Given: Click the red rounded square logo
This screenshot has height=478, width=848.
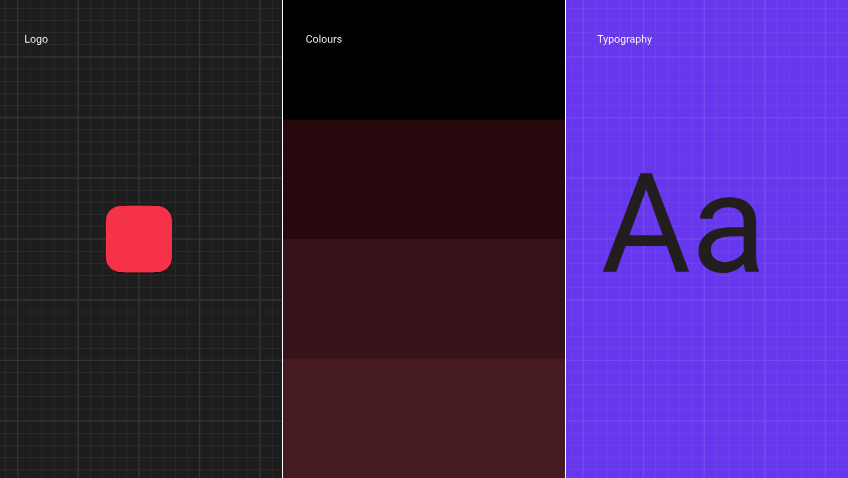Looking at the screenshot, I should pyautogui.click(x=139, y=239).
